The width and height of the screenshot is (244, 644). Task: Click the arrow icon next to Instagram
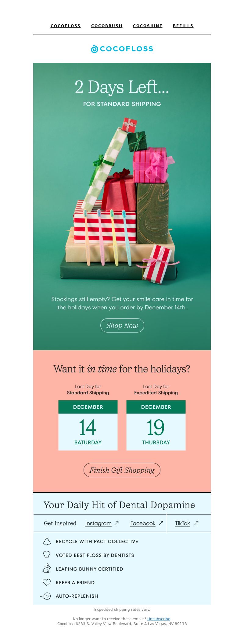tap(117, 523)
